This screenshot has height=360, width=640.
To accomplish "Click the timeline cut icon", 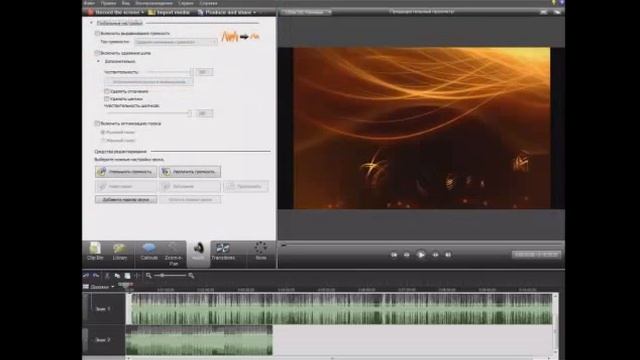I will [x=107, y=276].
